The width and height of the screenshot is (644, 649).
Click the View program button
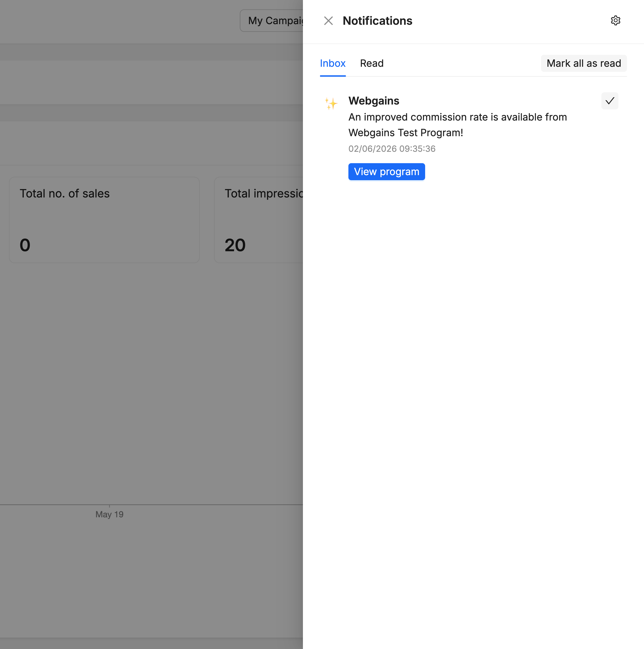coord(386,172)
